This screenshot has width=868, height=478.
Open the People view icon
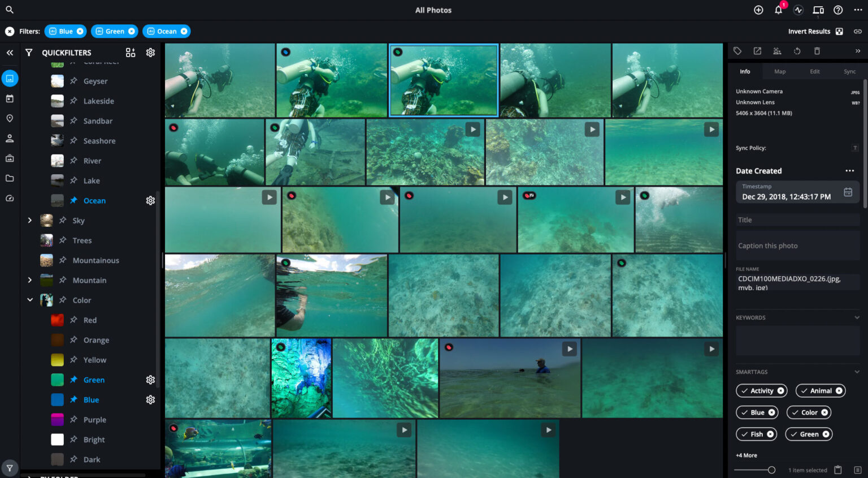[x=9, y=138]
